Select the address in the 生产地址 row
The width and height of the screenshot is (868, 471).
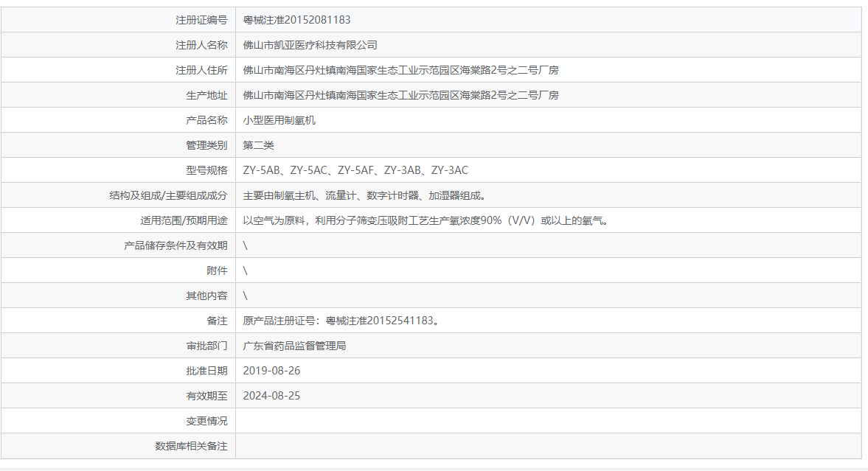[400, 95]
